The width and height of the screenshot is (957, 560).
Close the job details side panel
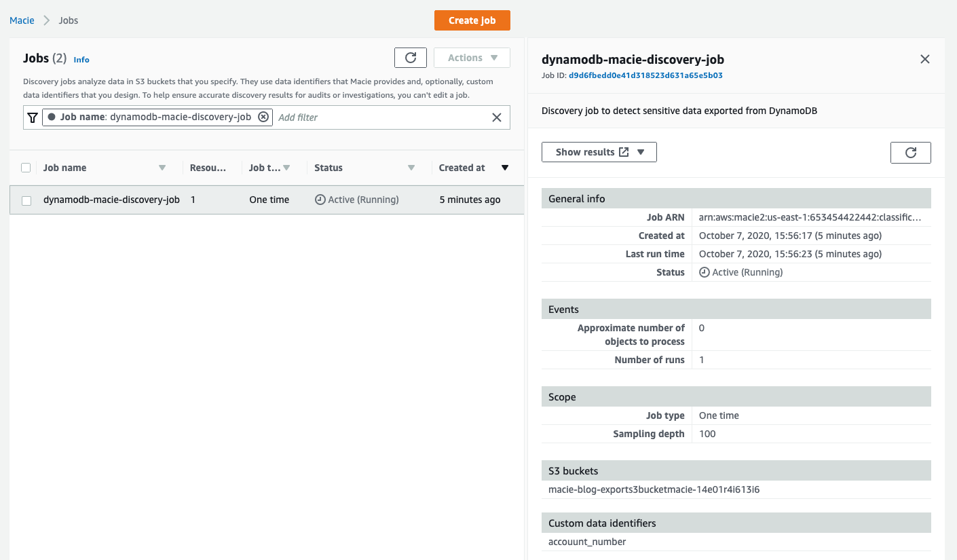click(924, 59)
